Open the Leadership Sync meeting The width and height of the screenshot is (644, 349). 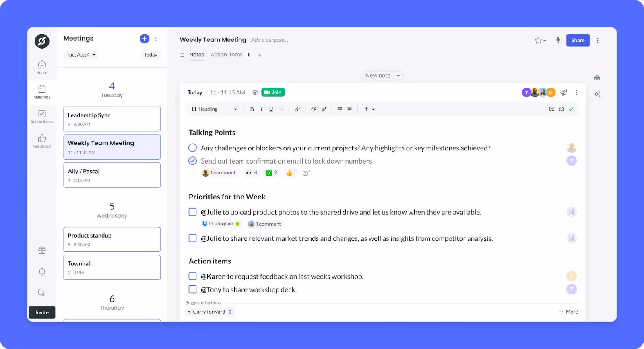point(112,119)
